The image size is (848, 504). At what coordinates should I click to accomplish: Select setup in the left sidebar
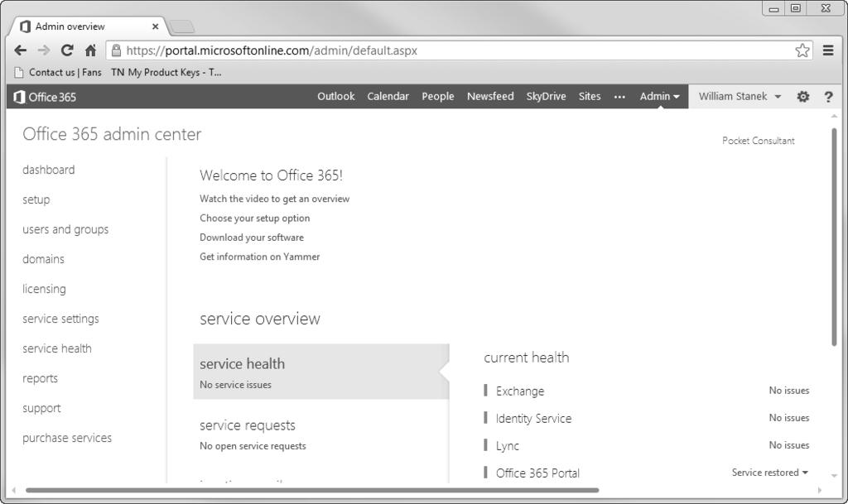click(36, 200)
